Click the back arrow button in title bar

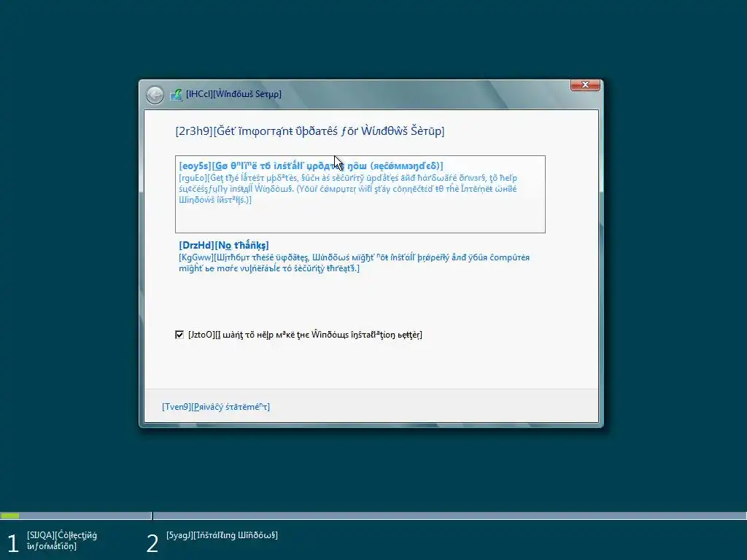[155, 95]
